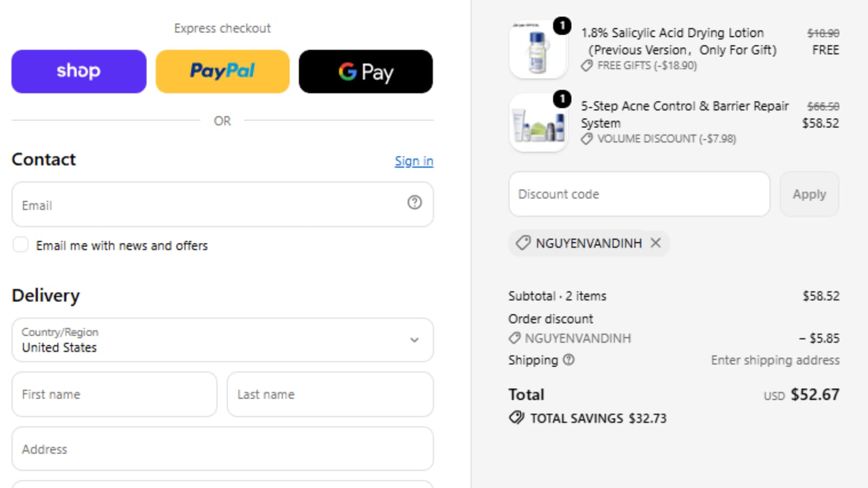This screenshot has width=868, height=488.
Task: Enable Email me with news and offers
Action: [x=21, y=245]
